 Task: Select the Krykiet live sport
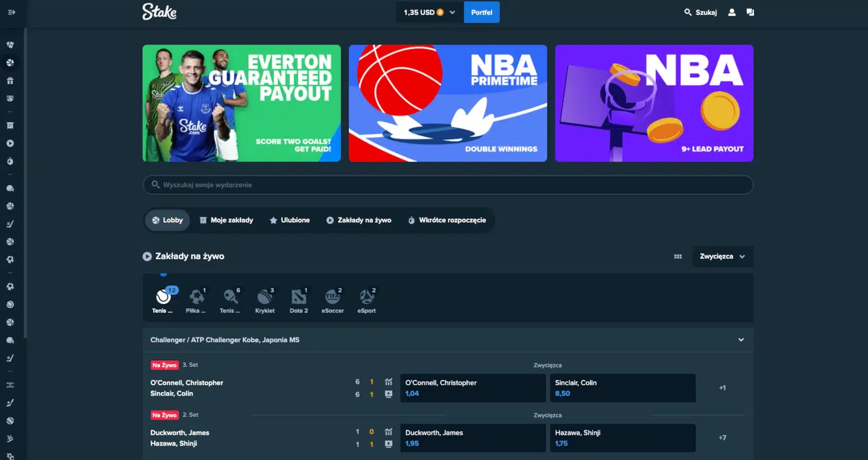click(x=265, y=301)
